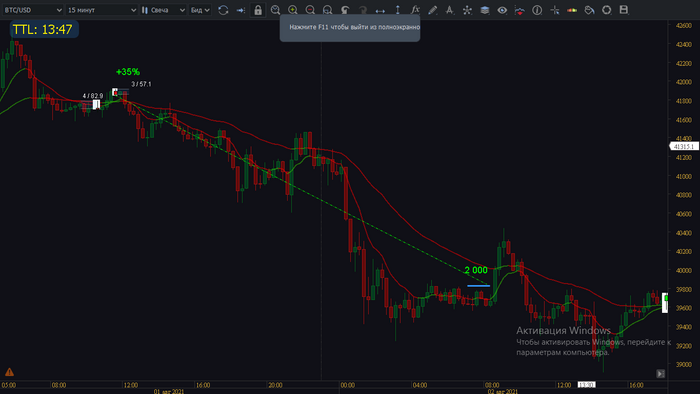This screenshot has width=700, height=394.
Task: Click the greyed redo arrow icon
Action: pyautogui.click(x=362, y=10)
